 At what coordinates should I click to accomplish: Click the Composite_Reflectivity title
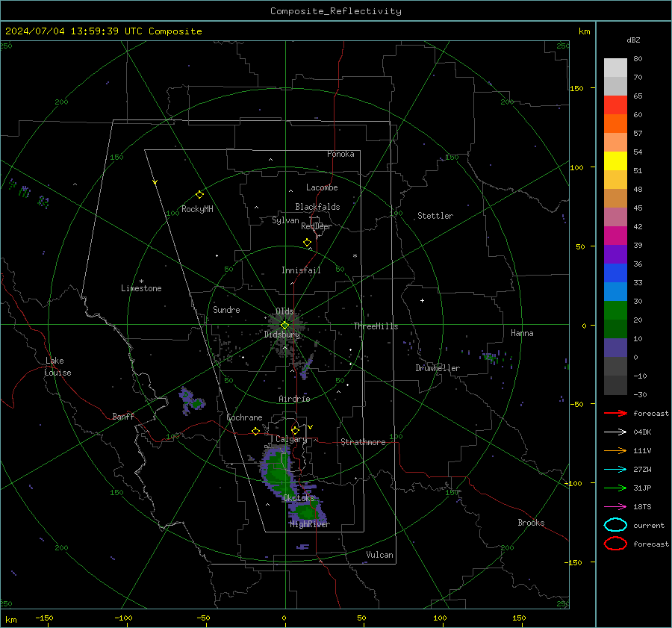(336, 11)
